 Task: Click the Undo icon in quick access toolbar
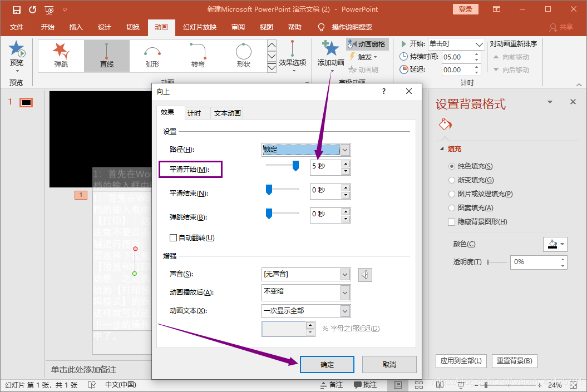tap(33, 9)
